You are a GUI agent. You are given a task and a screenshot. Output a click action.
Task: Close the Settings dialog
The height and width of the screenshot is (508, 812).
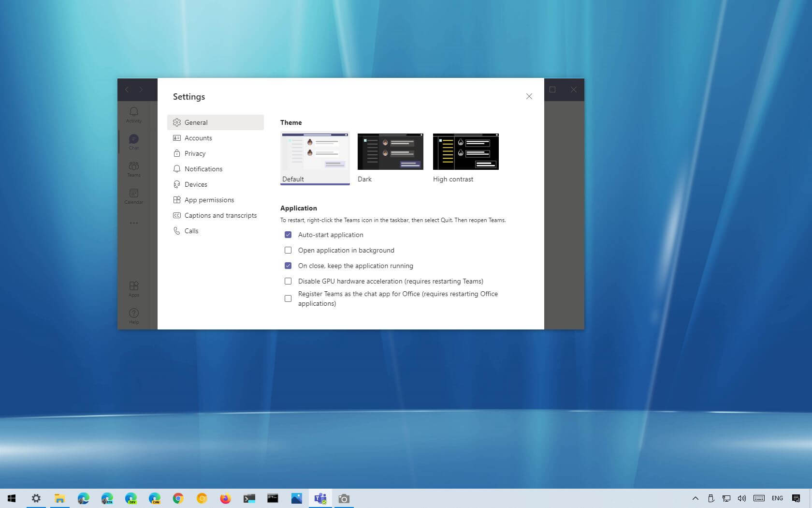tap(529, 96)
